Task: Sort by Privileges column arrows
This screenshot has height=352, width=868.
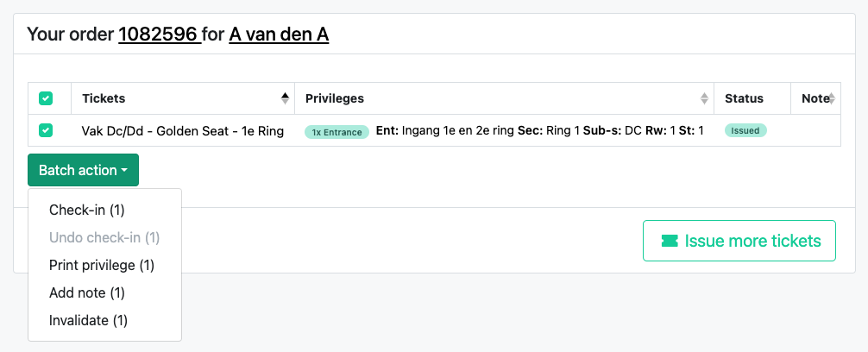Action: tap(704, 98)
